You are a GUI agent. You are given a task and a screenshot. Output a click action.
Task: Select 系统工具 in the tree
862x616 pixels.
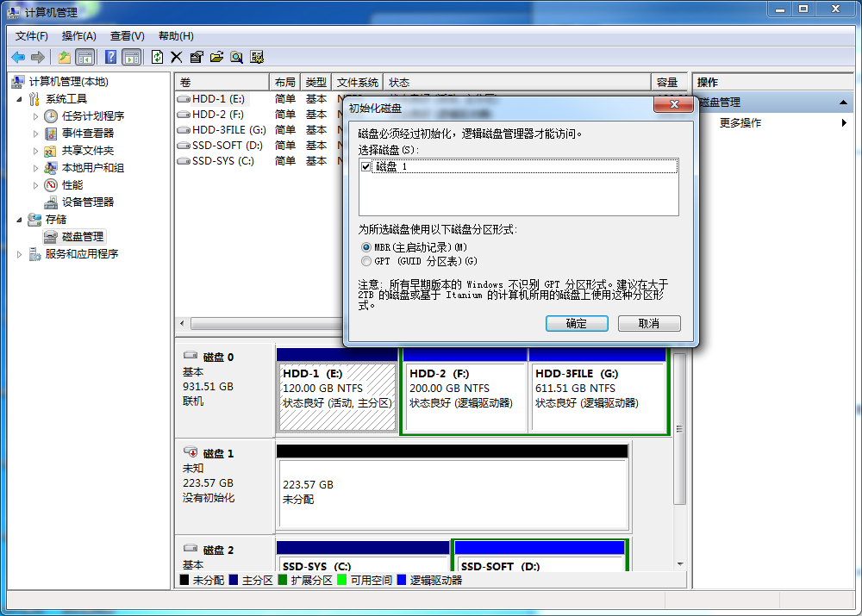pos(66,99)
